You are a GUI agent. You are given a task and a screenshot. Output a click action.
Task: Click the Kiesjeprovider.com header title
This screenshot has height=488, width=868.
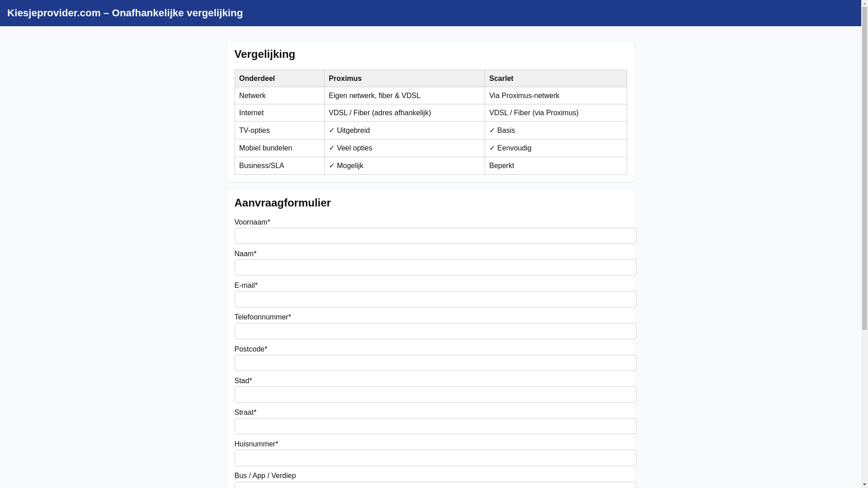tap(125, 13)
